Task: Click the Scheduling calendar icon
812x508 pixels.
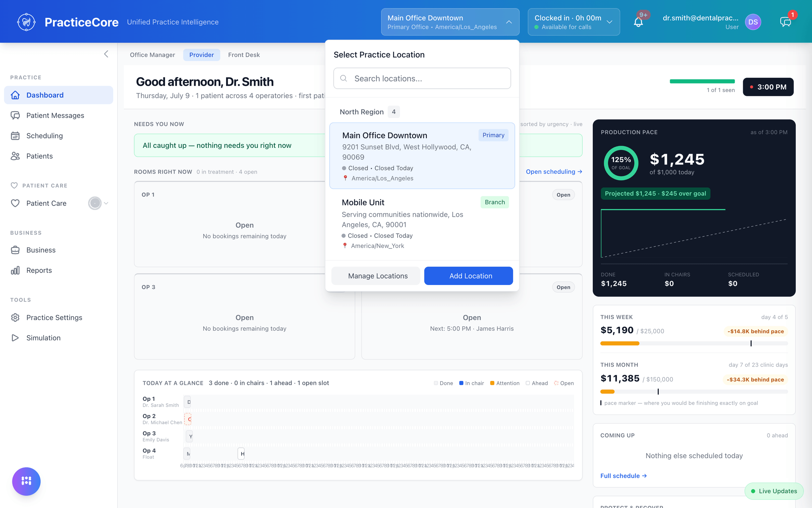Action: 15,136
